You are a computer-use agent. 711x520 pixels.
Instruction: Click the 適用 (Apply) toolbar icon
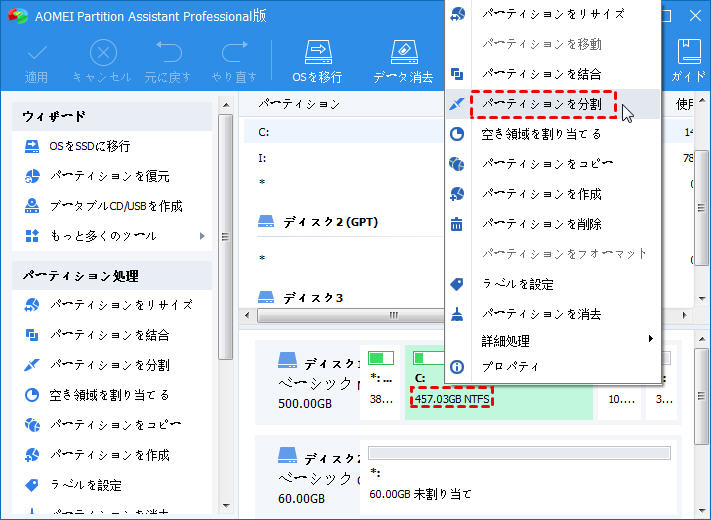click(37, 63)
